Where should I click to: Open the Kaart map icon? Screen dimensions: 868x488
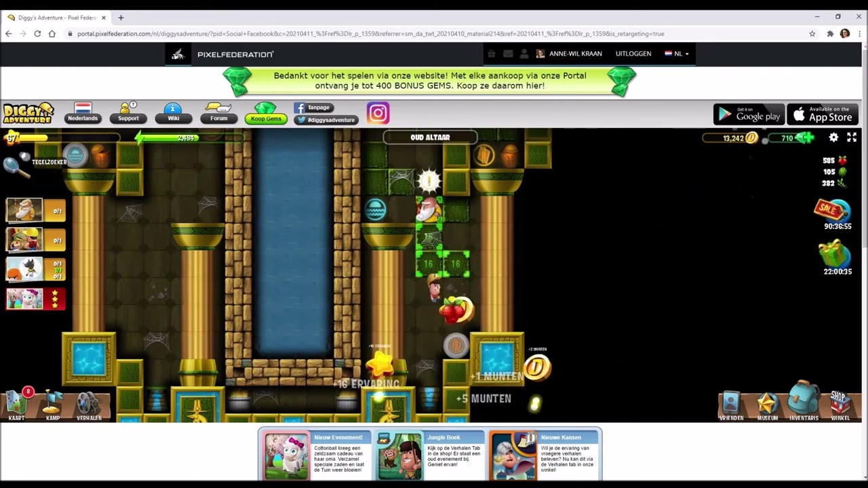coord(17,404)
